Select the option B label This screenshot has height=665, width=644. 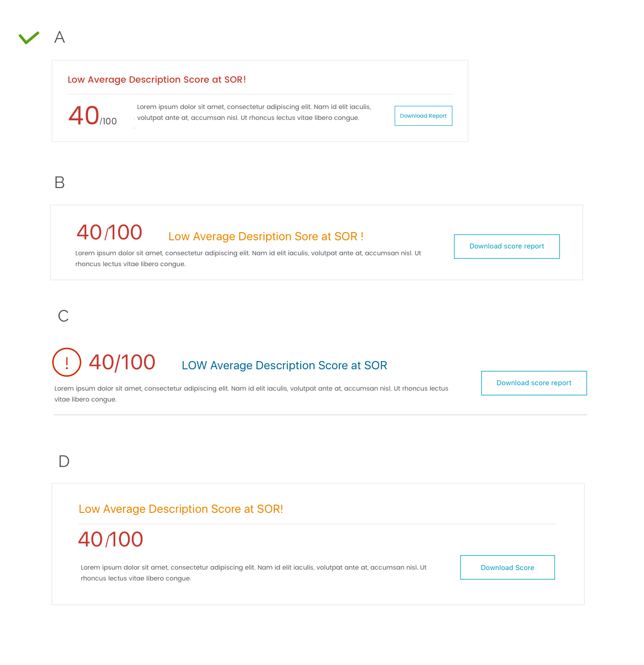tap(59, 183)
